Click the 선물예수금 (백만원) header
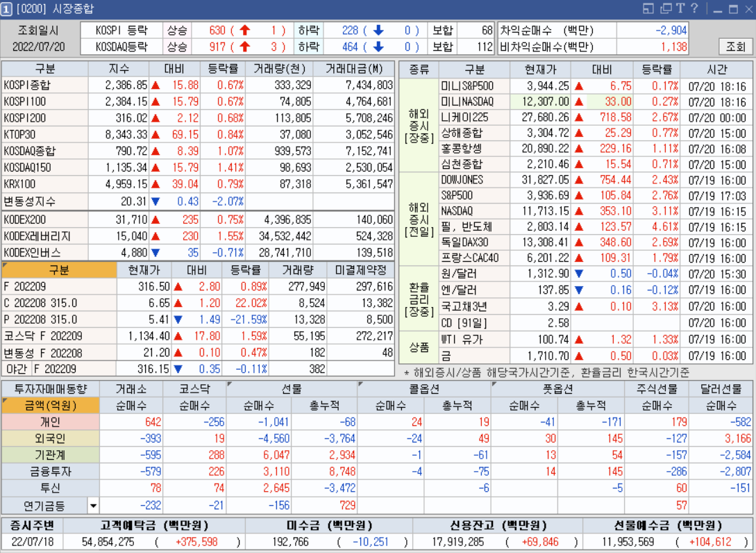Viewport: 756px width, 553px height. pyautogui.click(x=668, y=525)
